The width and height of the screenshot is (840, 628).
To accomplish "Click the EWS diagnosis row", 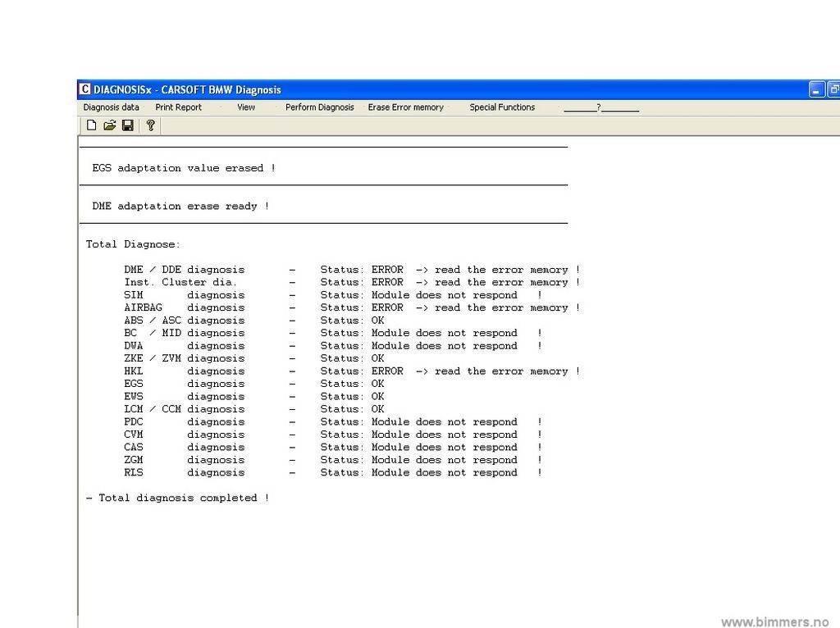I will coord(254,397).
